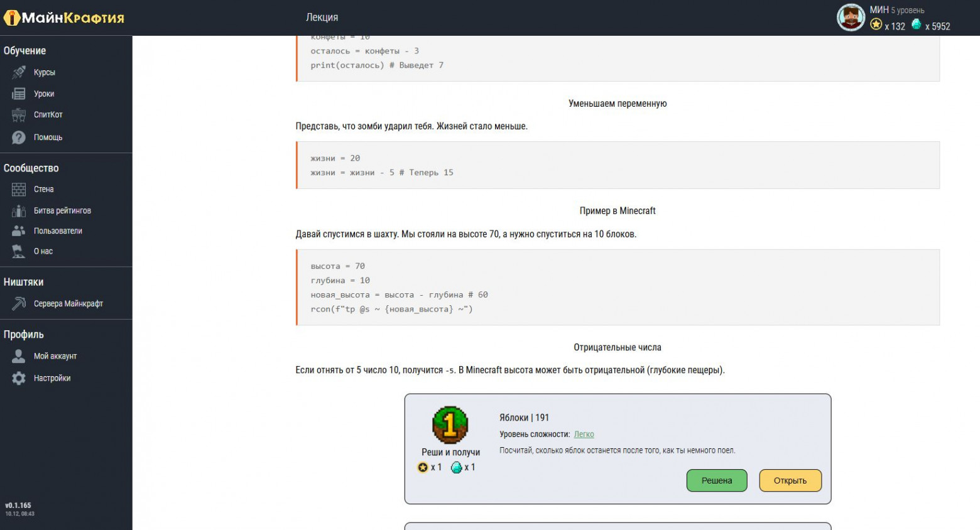The image size is (980, 530).
Task: Click the Настройки gear icon
Action: 18,377
